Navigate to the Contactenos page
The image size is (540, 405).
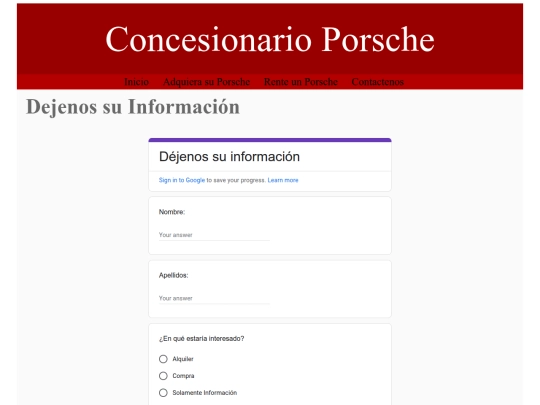pyautogui.click(x=377, y=82)
